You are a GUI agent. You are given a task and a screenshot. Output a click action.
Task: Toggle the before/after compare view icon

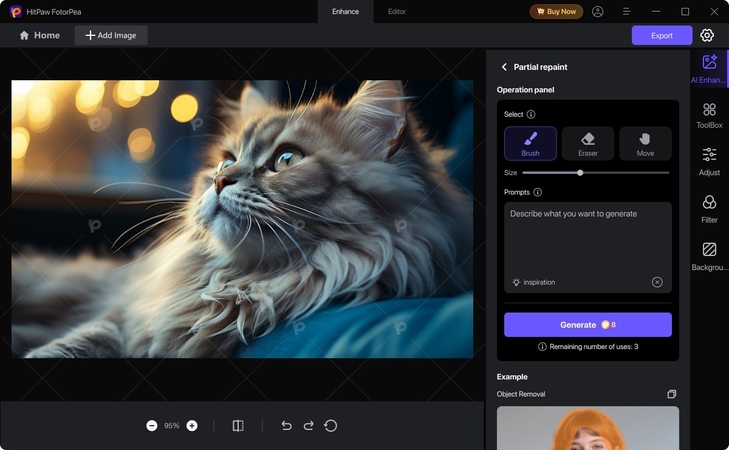click(x=238, y=426)
